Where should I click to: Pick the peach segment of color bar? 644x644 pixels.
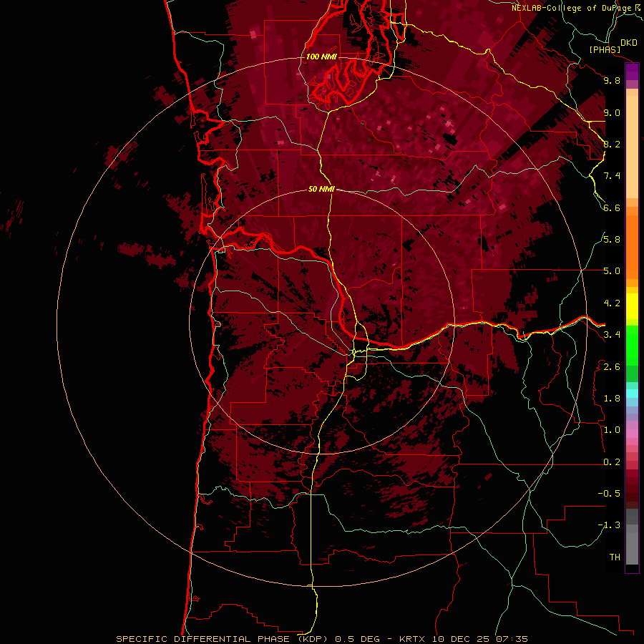(632, 147)
